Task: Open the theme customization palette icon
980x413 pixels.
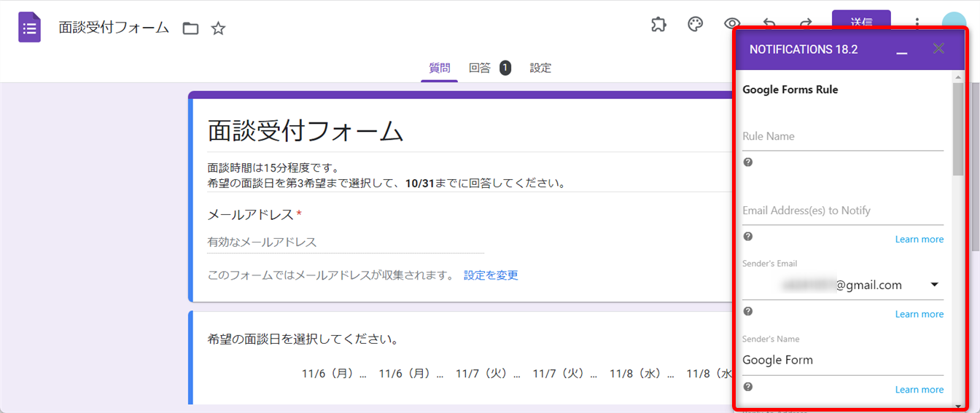Action: coord(696,25)
